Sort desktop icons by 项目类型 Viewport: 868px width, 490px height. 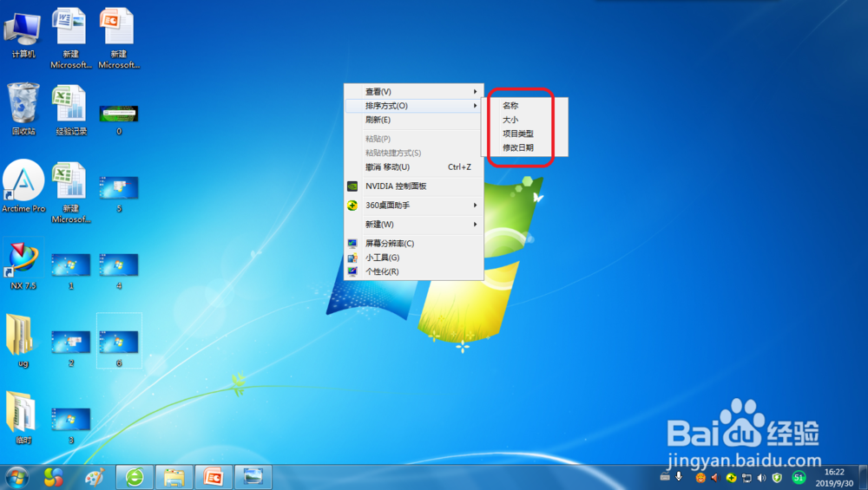pyautogui.click(x=525, y=134)
